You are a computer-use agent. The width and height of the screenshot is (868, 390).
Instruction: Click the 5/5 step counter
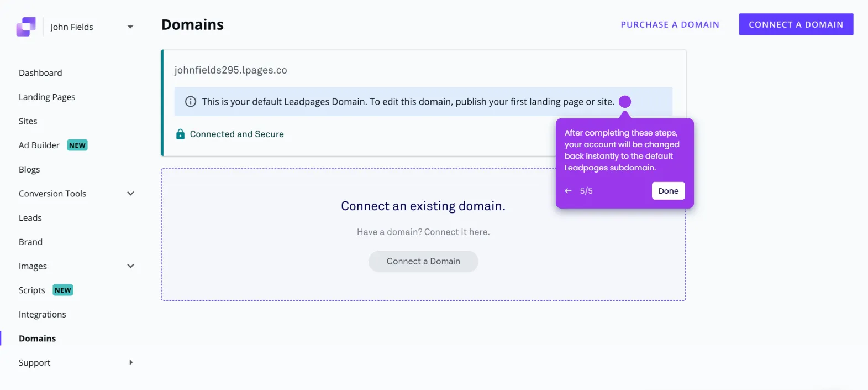586,191
